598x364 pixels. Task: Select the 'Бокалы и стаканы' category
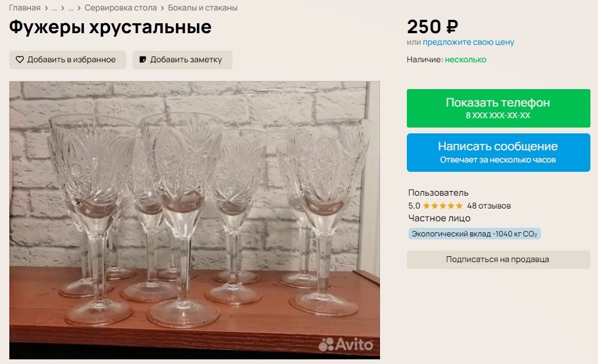click(x=202, y=8)
